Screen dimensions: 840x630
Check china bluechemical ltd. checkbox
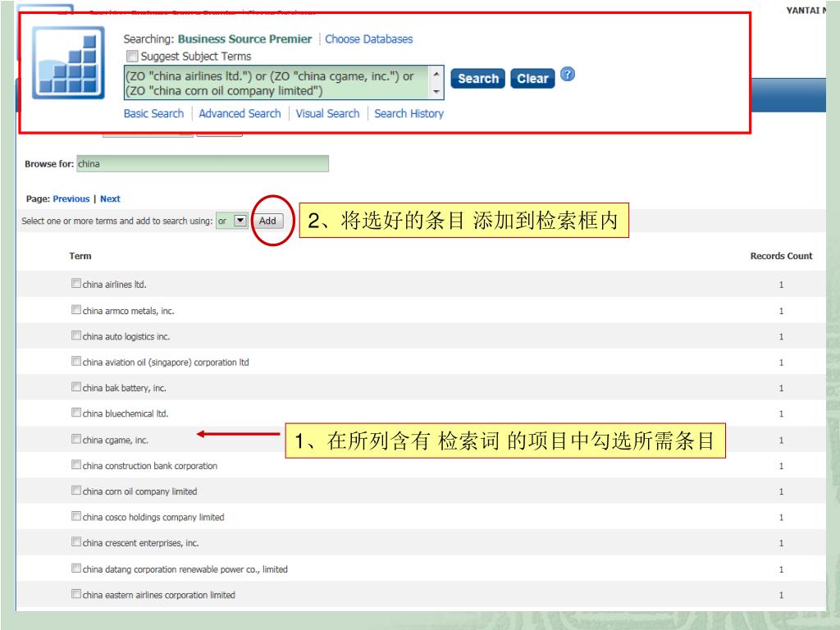[x=76, y=413]
